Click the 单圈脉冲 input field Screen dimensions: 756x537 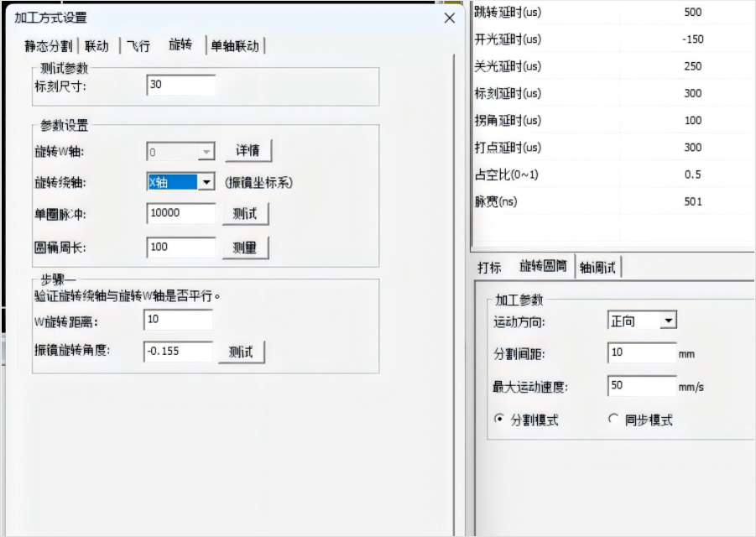coord(180,213)
